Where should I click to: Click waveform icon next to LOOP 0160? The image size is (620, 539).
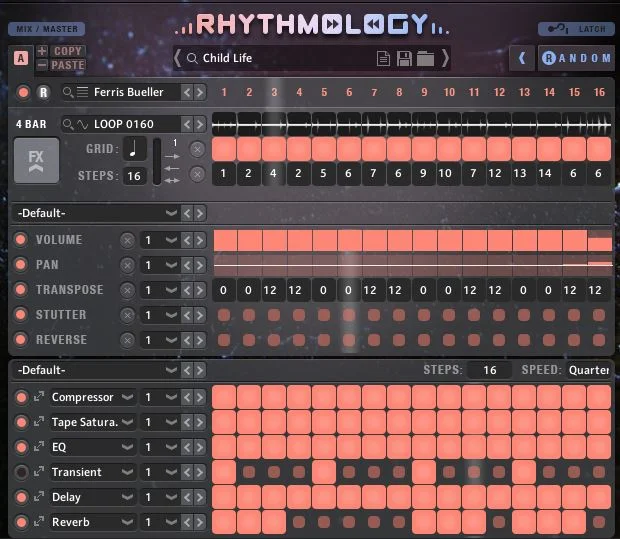pos(82,124)
